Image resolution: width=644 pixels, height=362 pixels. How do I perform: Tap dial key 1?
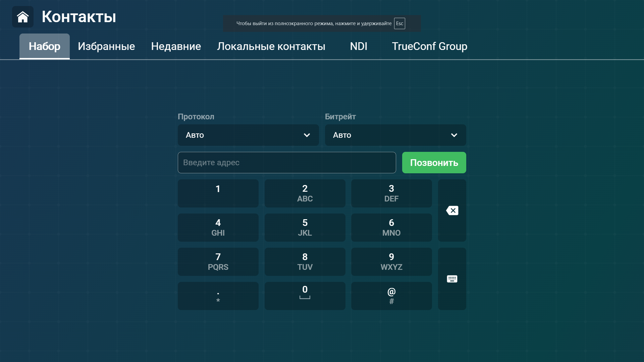218,193
